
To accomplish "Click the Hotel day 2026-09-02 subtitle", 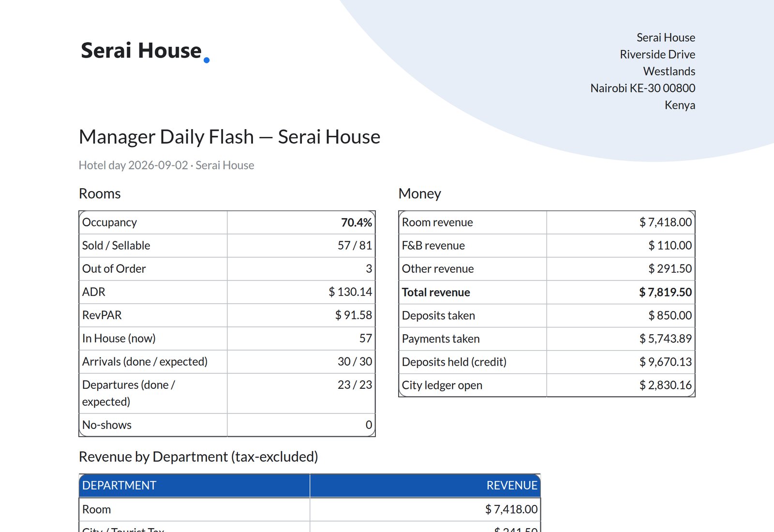I will (166, 165).
